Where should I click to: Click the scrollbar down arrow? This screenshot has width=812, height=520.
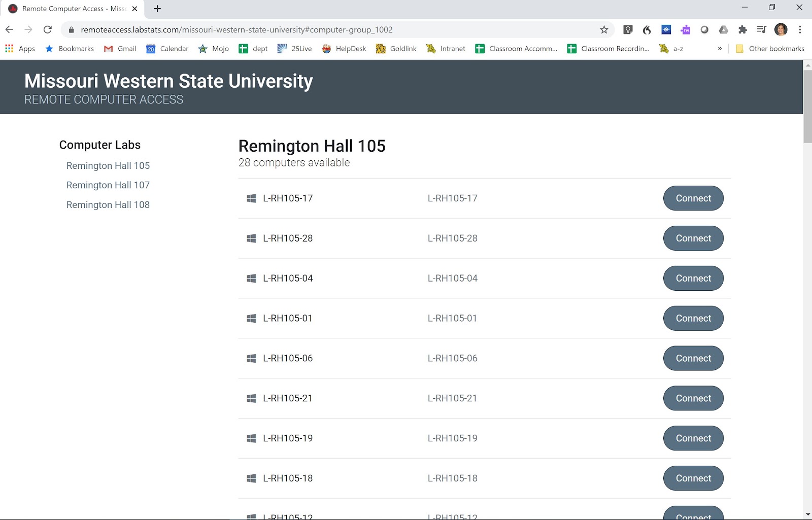[x=807, y=514]
